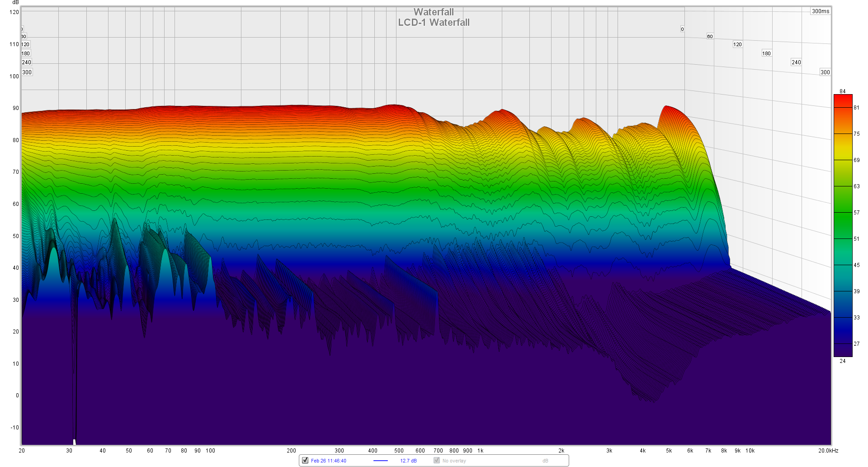Click the 1k frequency axis label
The height and width of the screenshot is (467, 868).
481,451
